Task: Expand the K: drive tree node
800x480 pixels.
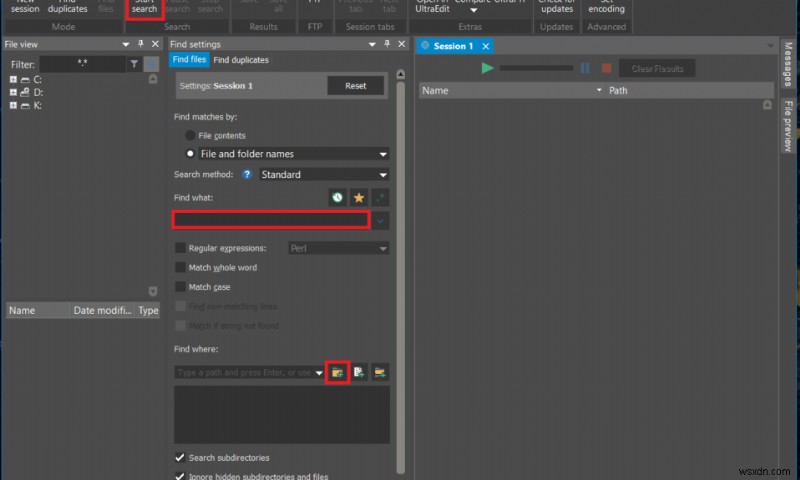Action: [x=13, y=106]
